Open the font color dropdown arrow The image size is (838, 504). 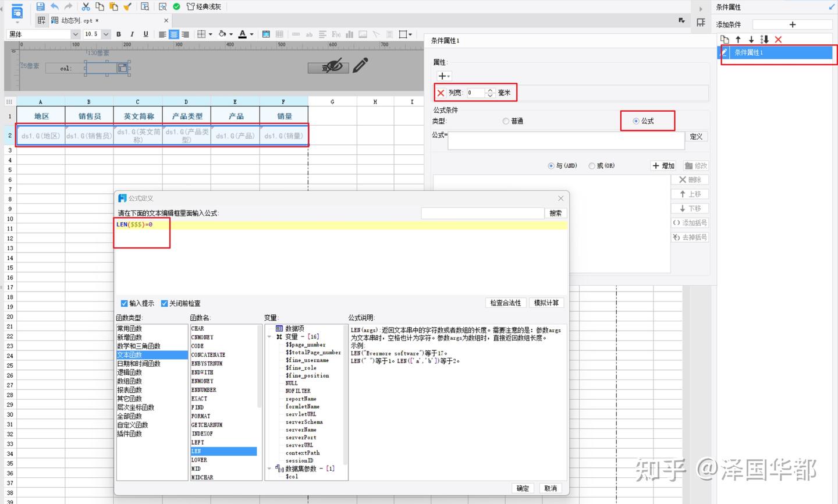click(250, 34)
